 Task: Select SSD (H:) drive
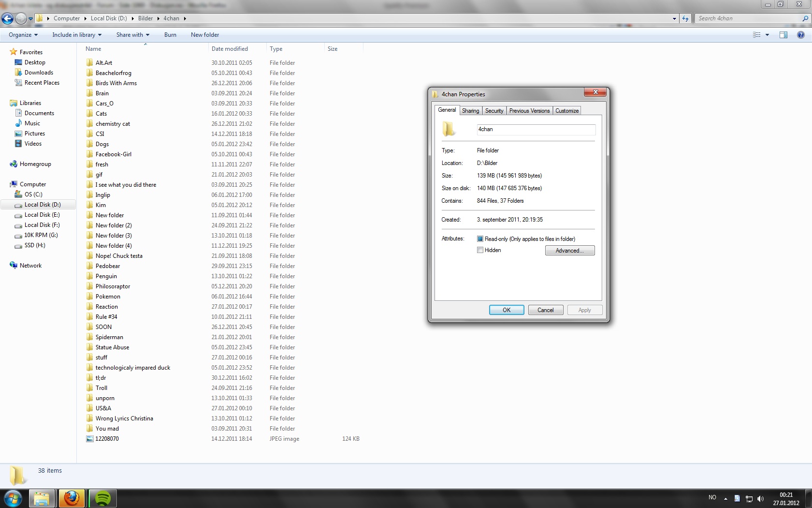tap(35, 245)
